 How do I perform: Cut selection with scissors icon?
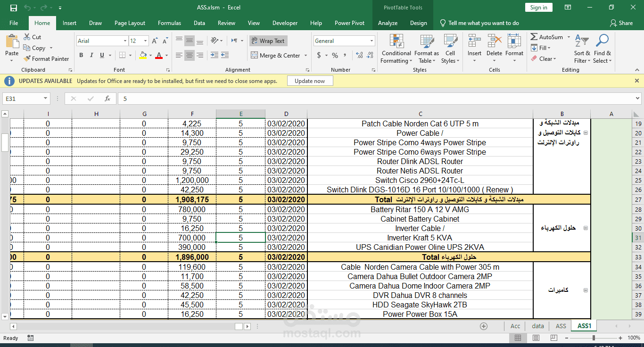[27, 37]
